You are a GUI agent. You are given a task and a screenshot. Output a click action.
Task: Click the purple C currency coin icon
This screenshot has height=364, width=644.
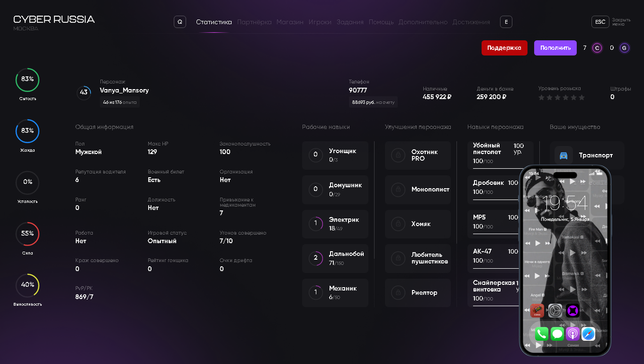tap(597, 48)
